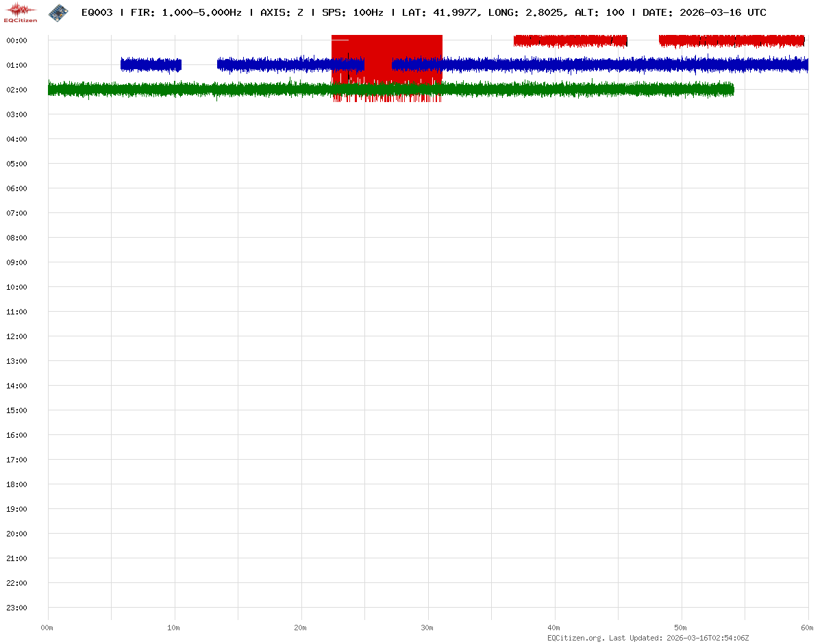Click the 60m minute axis label
822x644 pixels.
(x=808, y=628)
